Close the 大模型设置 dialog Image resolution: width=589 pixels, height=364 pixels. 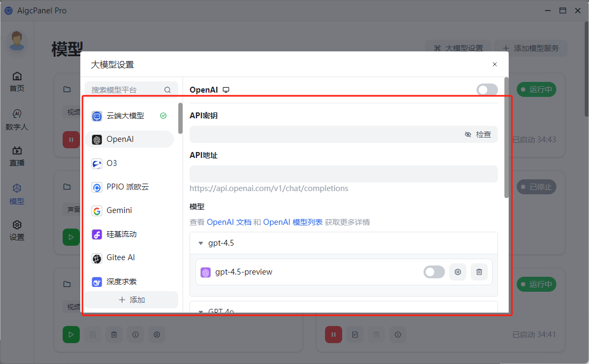(495, 64)
